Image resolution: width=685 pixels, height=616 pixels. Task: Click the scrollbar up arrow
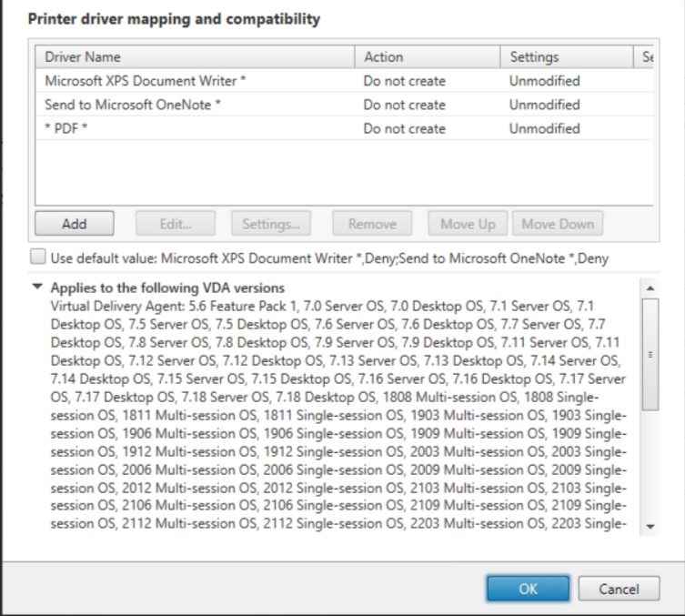tap(650, 288)
